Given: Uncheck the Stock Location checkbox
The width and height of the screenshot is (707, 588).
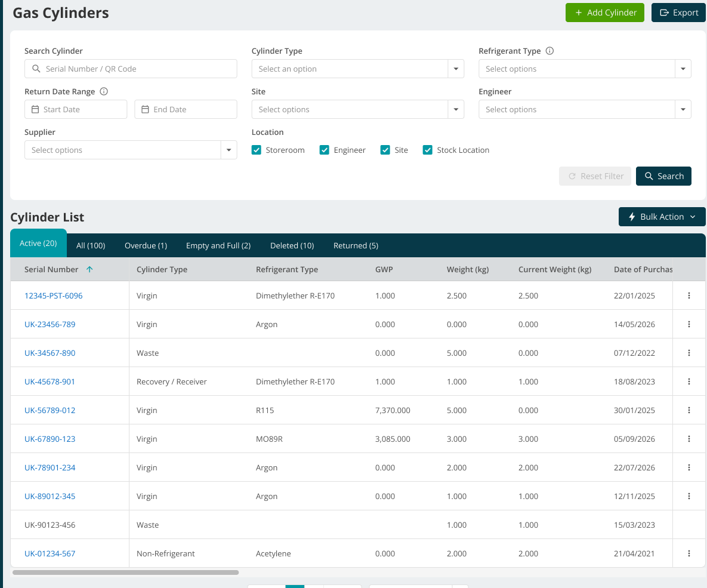Looking at the screenshot, I should pos(427,150).
